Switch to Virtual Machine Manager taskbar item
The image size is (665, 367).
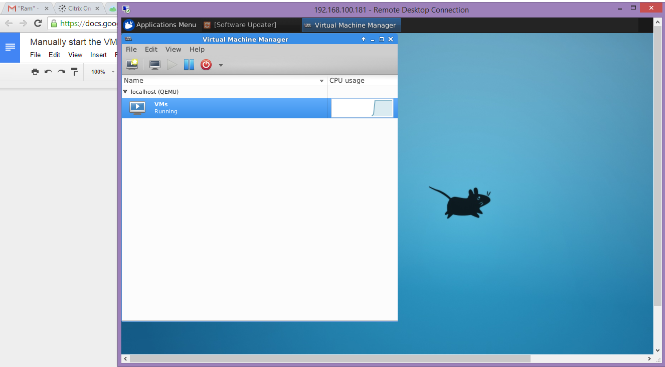tap(351, 25)
